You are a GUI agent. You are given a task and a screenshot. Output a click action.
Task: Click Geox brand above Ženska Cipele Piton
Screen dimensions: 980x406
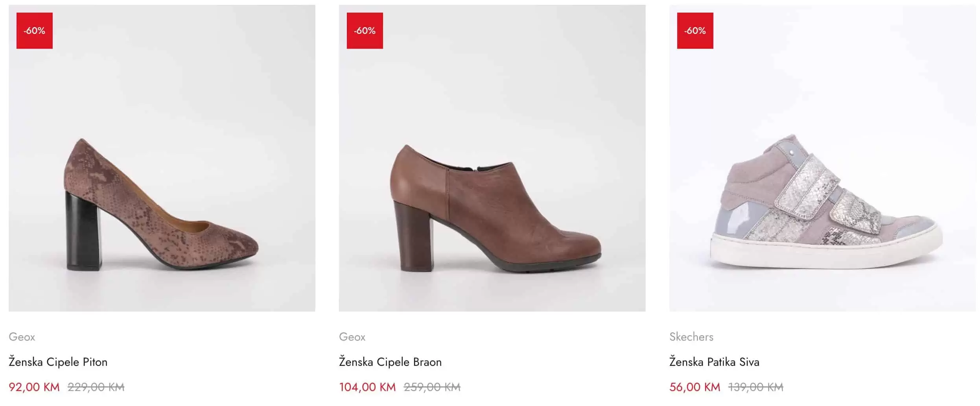tap(22, 337)
